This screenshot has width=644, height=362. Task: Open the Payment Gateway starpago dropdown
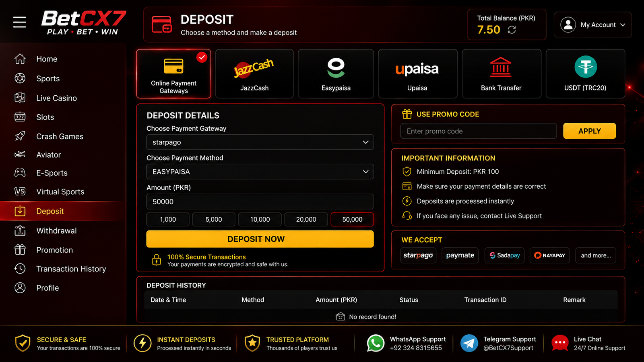tap(260, 142)
